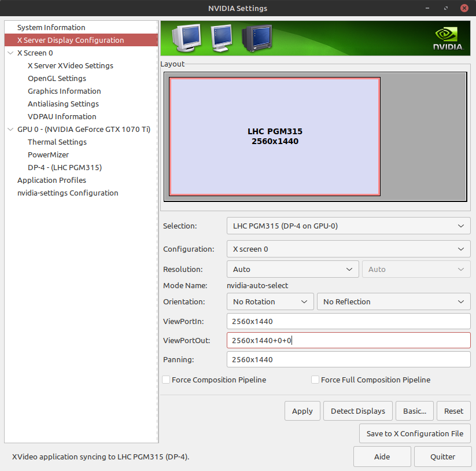Open the Configuration dropdown showing X screen 0

(349, 249)
